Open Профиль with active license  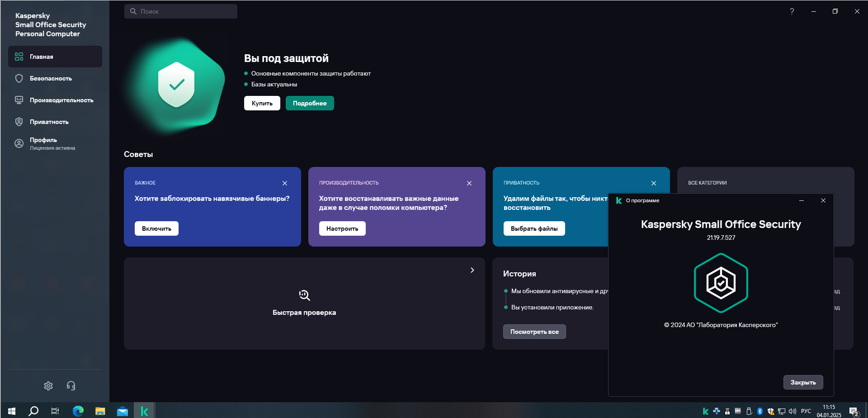tap(55, 143)
